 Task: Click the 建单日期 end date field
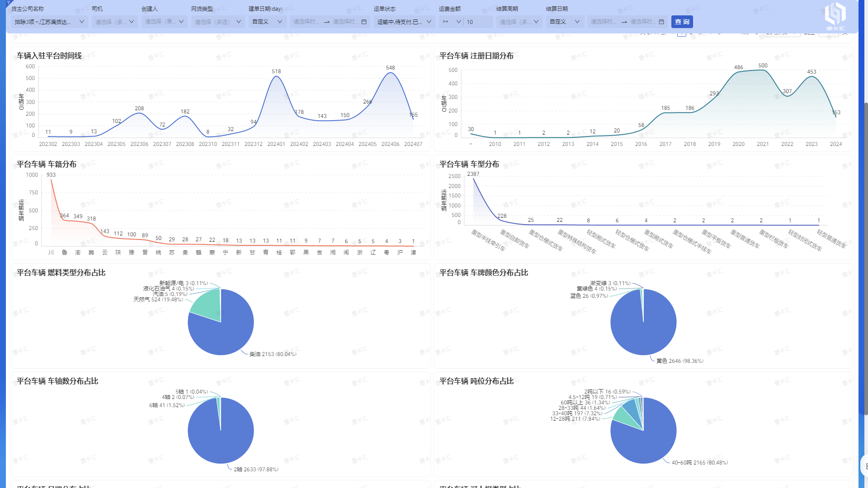(345, 22)
